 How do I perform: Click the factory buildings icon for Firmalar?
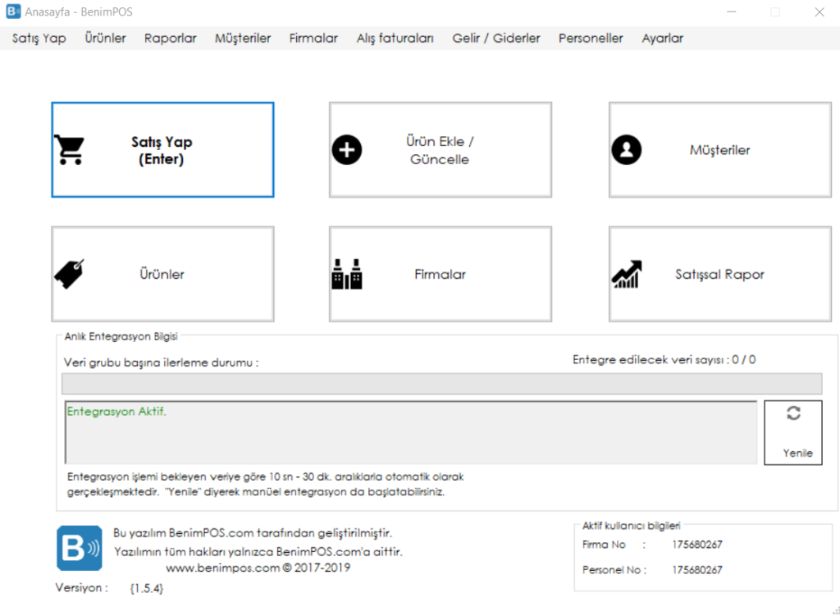[347, 274]
